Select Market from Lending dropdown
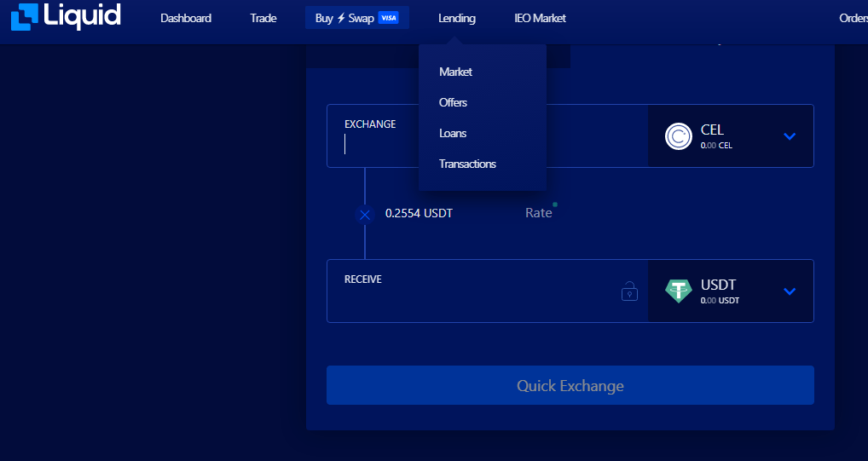This screenshot has width=868, height=461. (455, 72)
